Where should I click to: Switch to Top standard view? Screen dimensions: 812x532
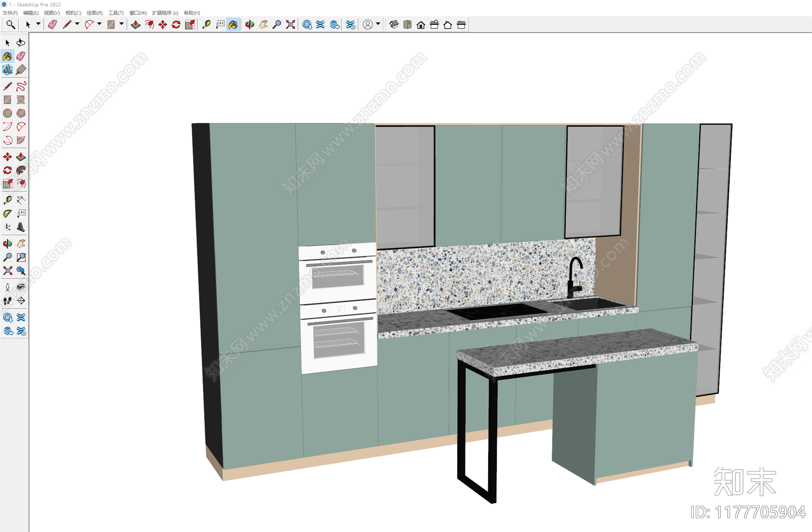point(408,24)
